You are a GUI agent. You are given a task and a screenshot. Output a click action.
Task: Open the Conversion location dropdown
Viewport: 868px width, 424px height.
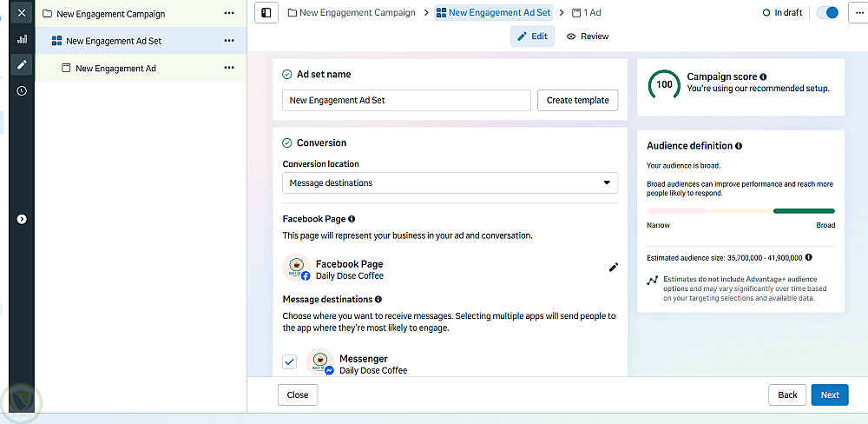point(450,183)
